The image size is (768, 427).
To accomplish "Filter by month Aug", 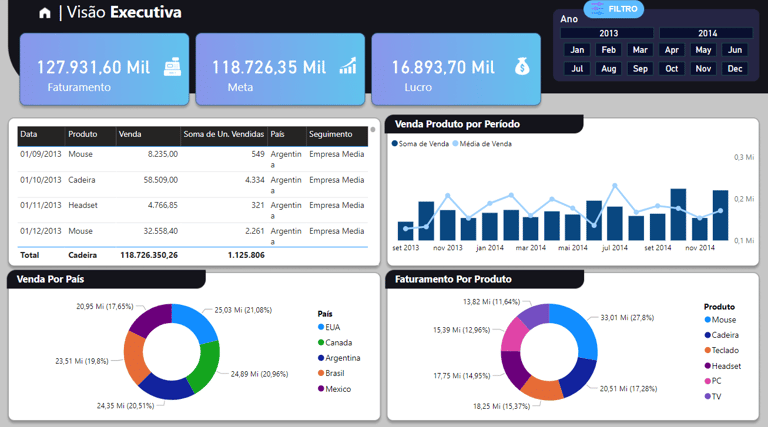I will [x=609, y=69].
